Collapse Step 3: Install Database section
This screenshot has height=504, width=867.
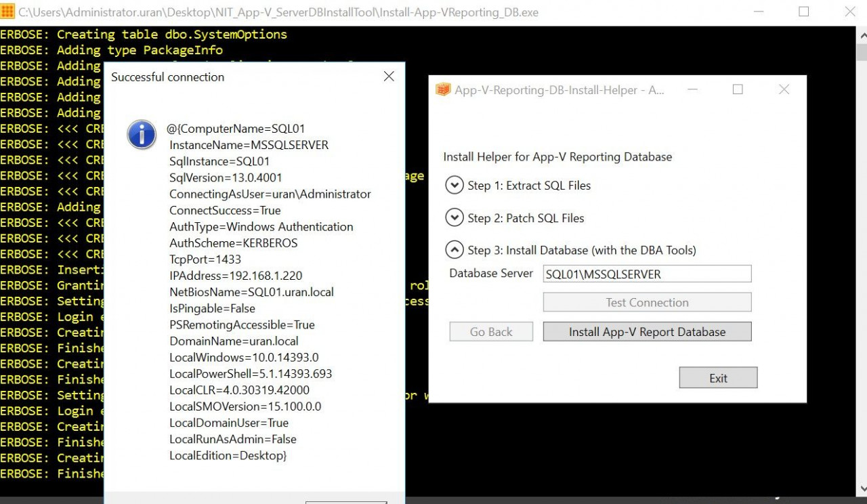coord(454,250)
